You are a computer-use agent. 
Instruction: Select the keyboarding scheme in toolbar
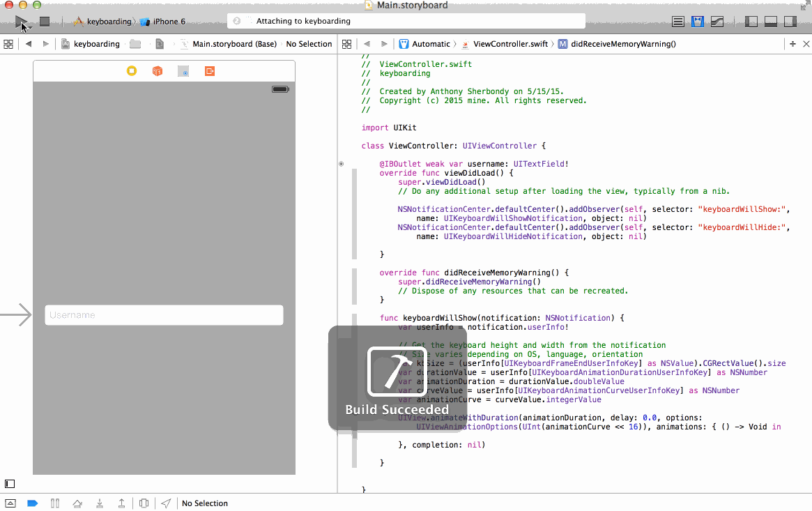102,21
